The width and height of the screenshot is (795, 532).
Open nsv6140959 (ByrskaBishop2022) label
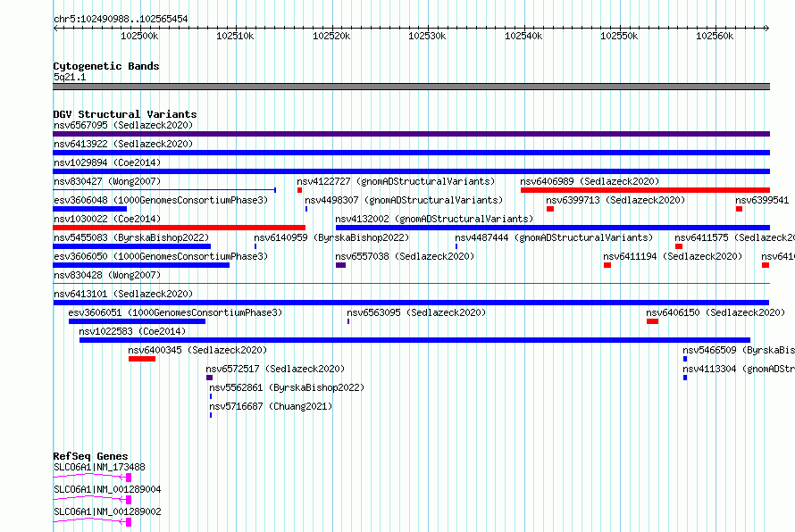[x=331, y=237]
